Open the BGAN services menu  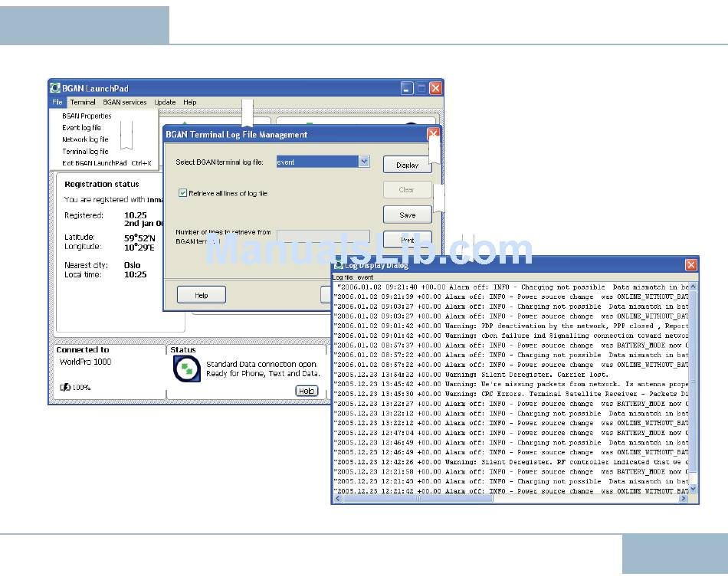tap(125, 102)
